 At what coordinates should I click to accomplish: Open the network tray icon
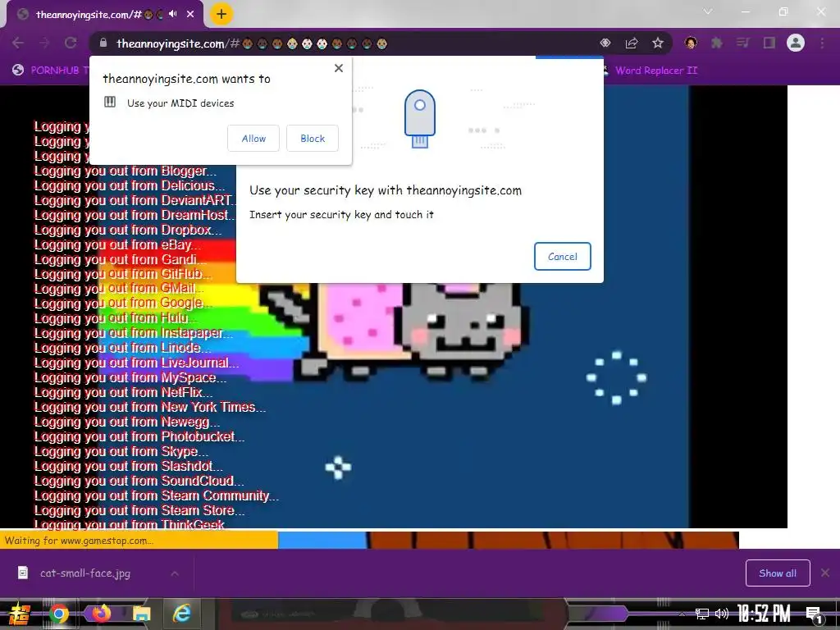tap(702, 614)
